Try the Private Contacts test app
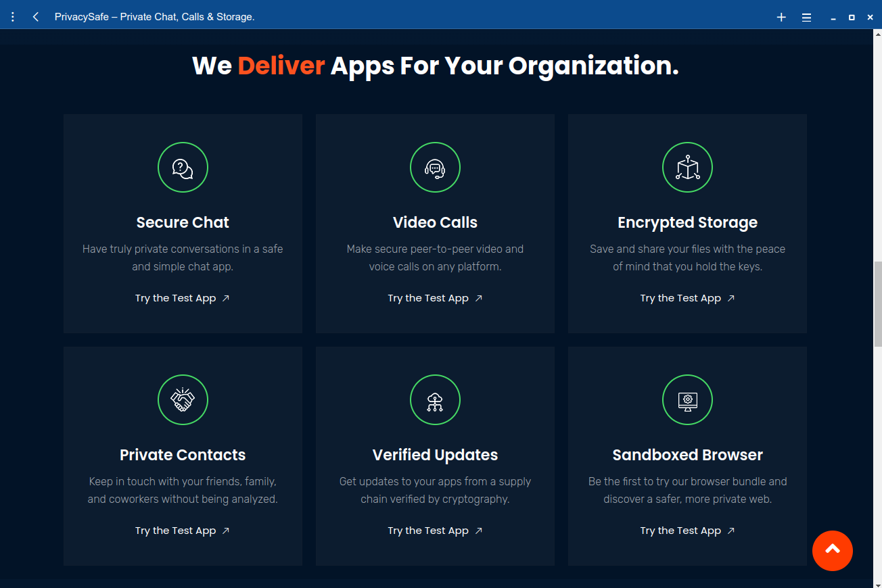Image resolution: width=882 pixels, height=588 pixels. 183,530
